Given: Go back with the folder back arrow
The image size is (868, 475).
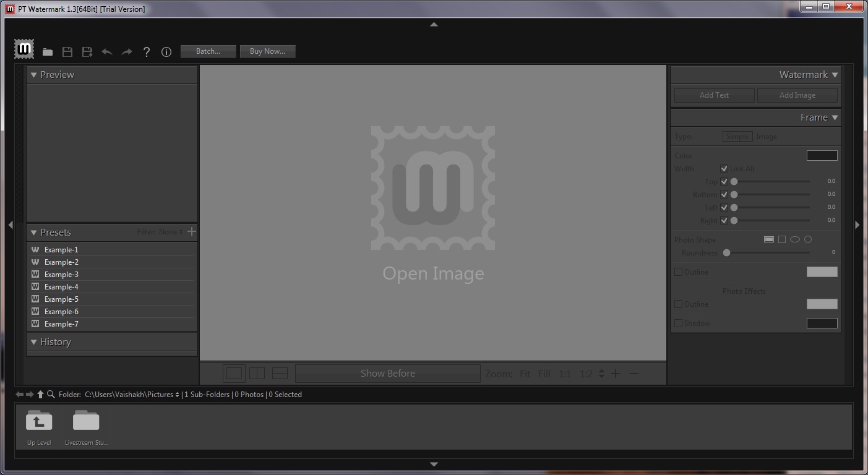Looking at the screenshot, I should pos(20,394).
